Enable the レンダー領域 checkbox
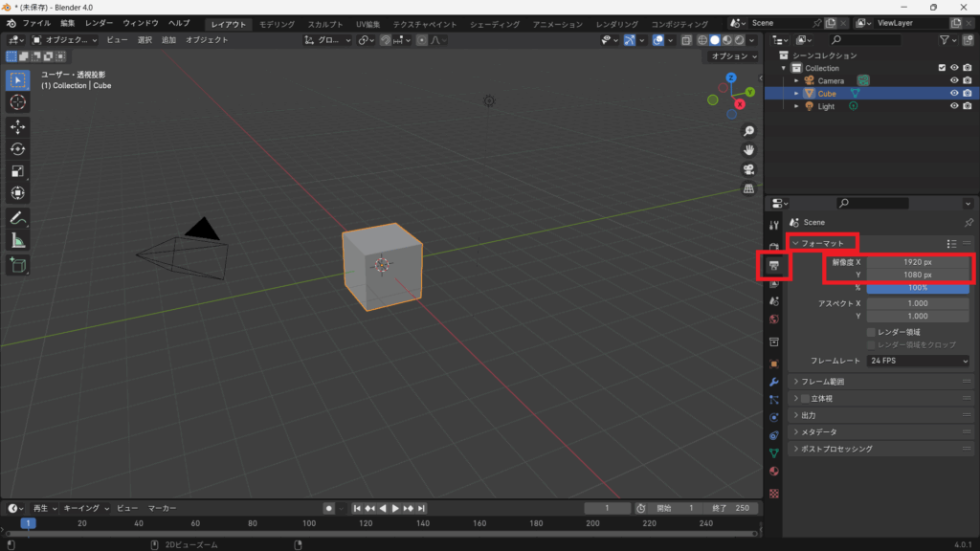980x551 pixels. (x=871, y=332)
